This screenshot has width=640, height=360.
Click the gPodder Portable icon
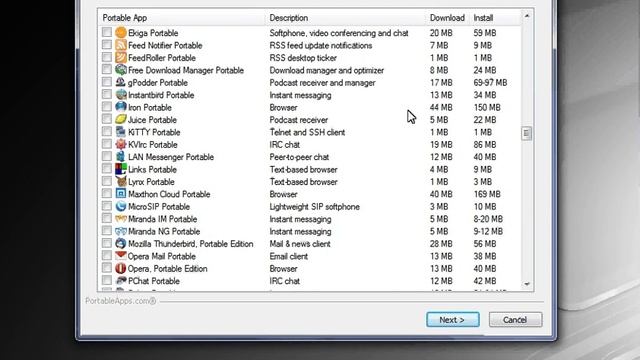point(121,82)
